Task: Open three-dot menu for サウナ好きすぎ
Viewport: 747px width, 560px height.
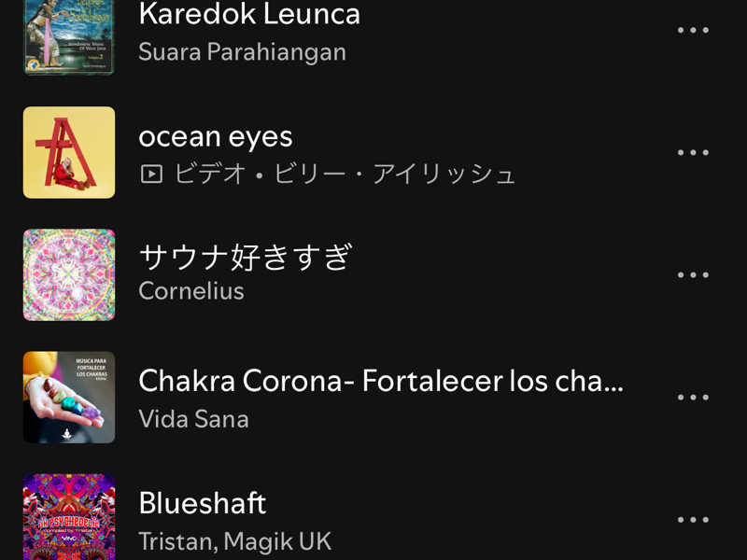Action: tap(693, 274)
